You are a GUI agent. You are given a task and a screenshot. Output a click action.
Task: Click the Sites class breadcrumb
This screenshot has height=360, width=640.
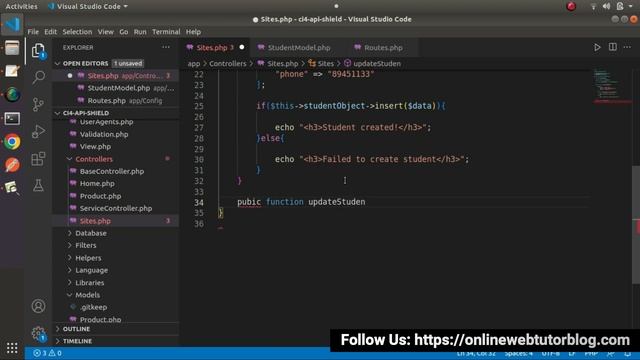325,64
